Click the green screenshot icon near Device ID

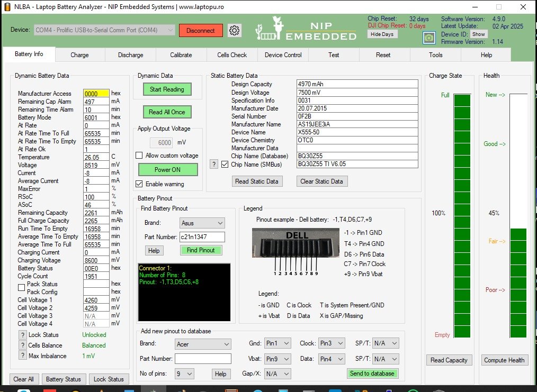click(x=429, y=38)
